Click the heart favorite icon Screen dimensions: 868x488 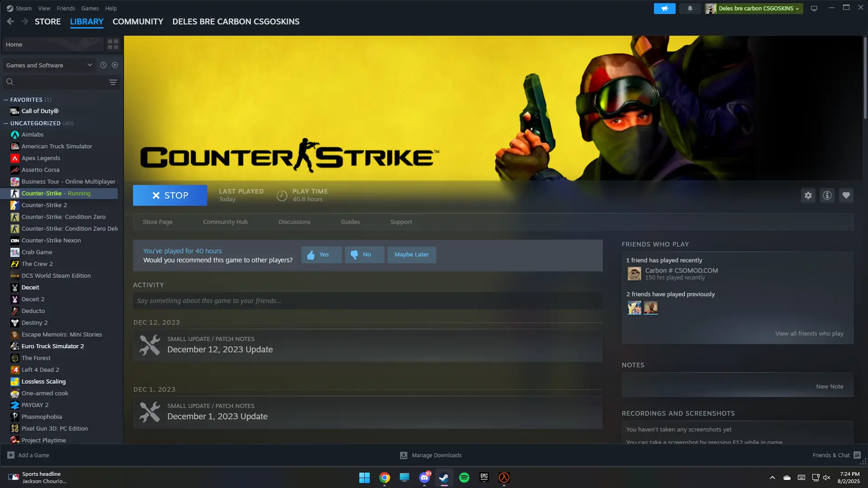click(846, 195)
